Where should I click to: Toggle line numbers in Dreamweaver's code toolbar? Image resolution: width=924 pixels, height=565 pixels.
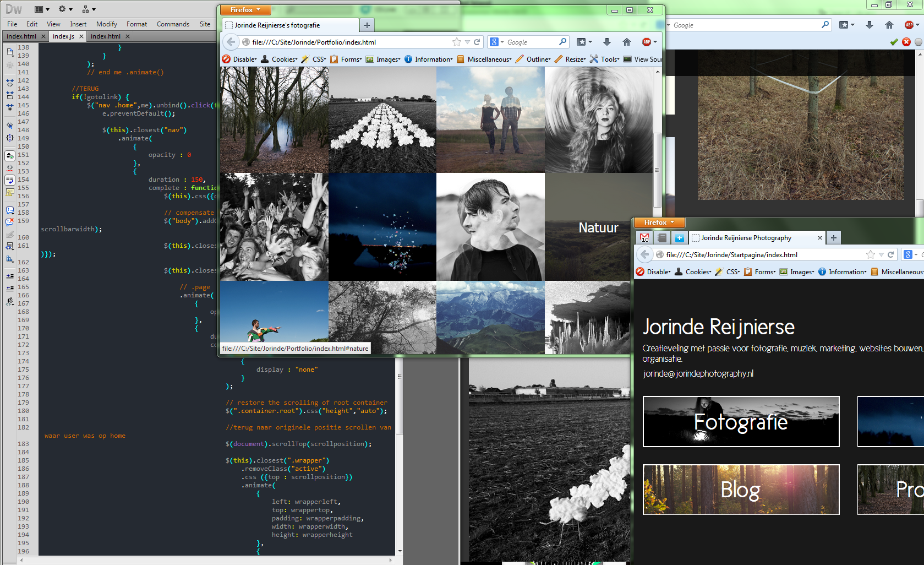10,156
